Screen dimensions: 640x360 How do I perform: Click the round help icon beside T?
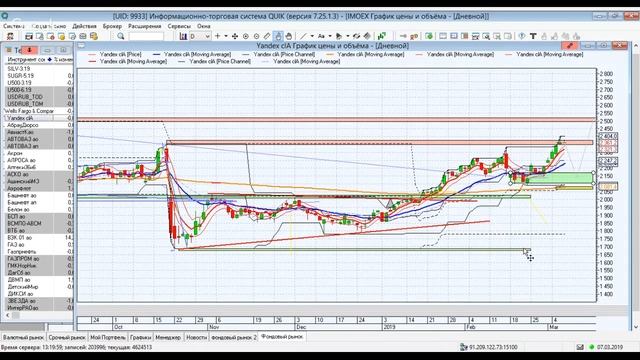click(522, 36)
